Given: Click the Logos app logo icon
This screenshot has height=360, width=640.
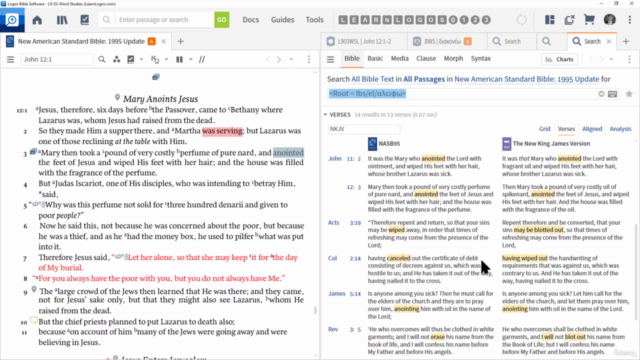Looking at the screenshot, I should (12, 20).
